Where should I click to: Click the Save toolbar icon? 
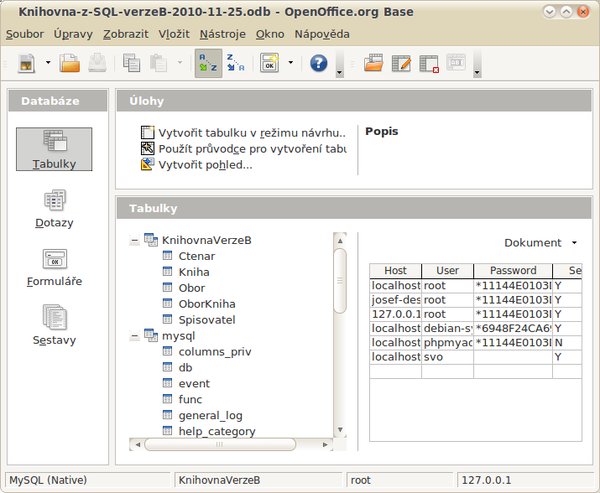pos(97,63)
